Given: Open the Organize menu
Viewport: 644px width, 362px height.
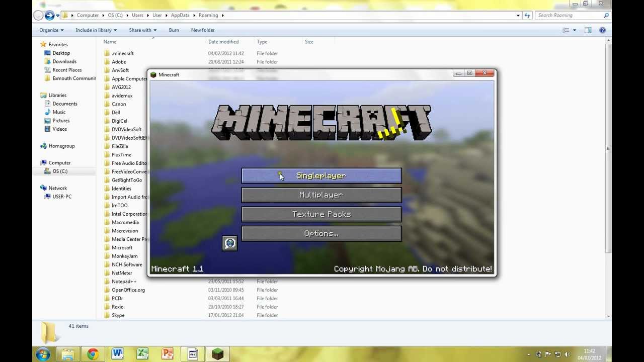Looking at the screenshot, I should coord(51,30).
